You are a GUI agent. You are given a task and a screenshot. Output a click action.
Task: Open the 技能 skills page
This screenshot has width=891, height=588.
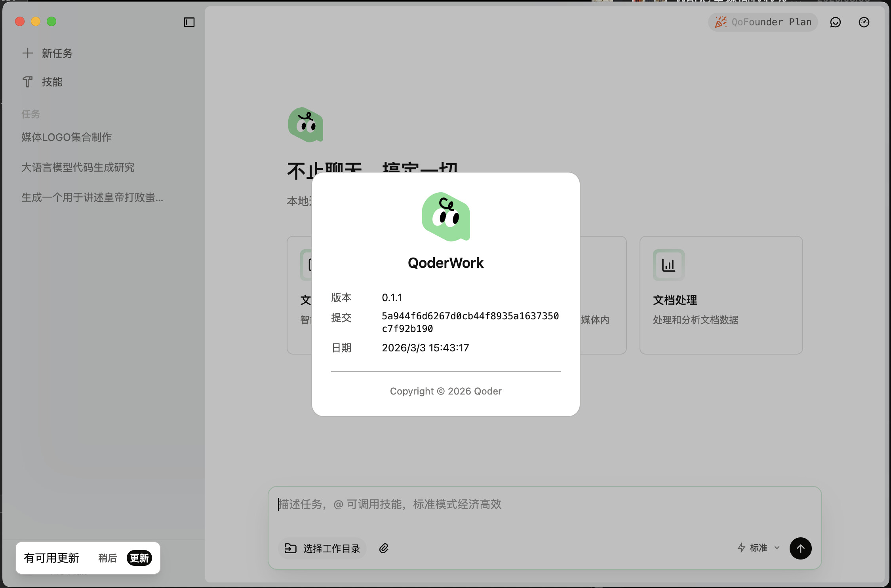43,82
